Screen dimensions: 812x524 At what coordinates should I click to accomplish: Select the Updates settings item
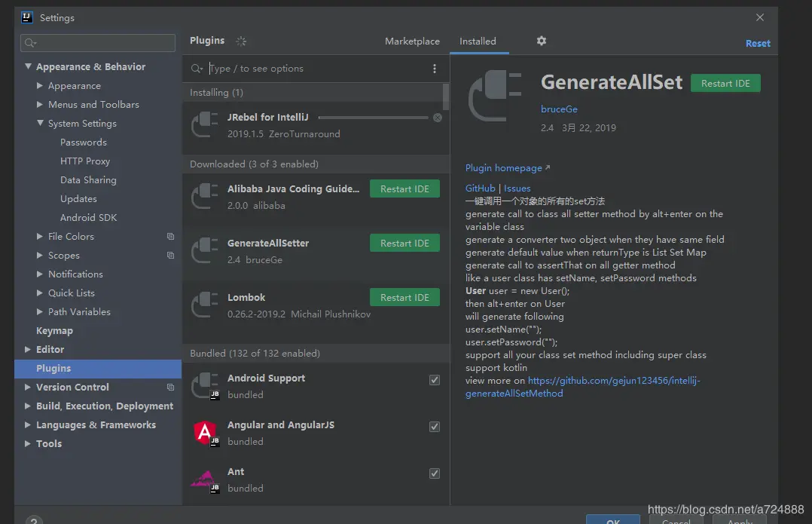coord(78,198)
